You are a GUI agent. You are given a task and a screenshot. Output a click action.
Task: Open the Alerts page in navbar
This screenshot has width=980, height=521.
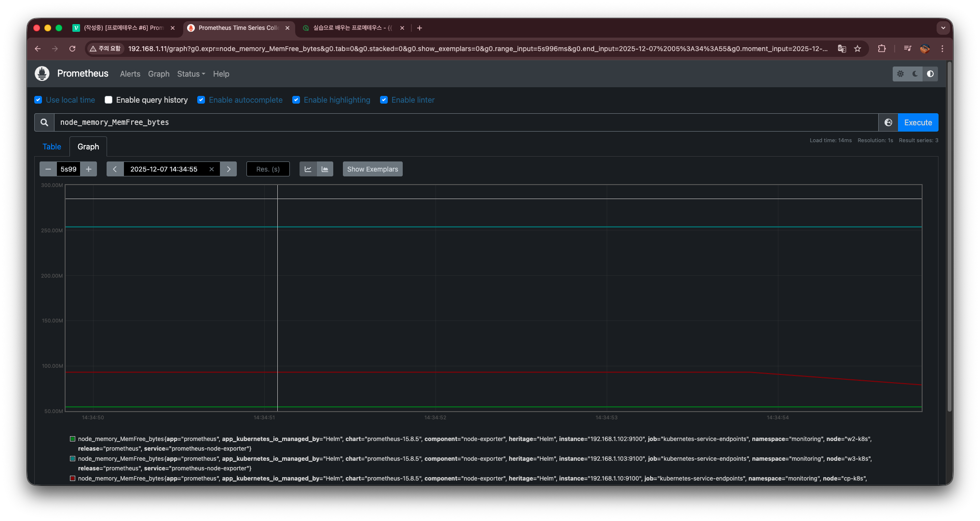130,74
